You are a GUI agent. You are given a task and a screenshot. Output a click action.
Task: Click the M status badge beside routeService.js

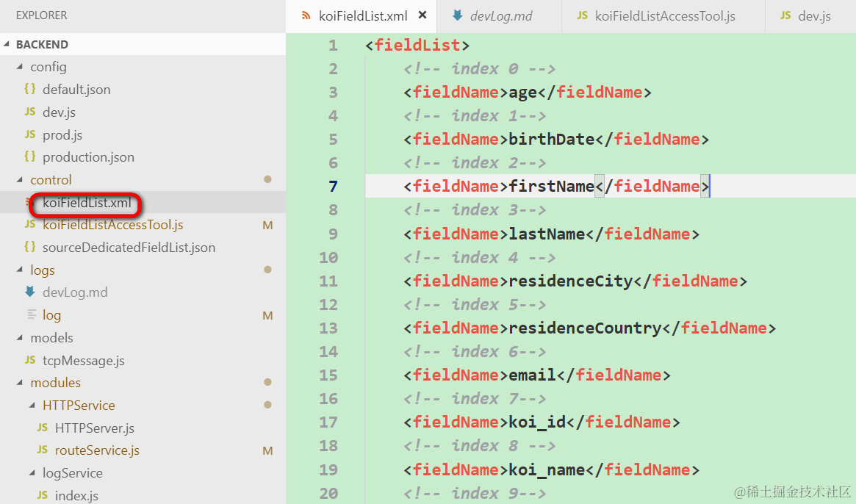pyautogui.click(x=267, y=450)
